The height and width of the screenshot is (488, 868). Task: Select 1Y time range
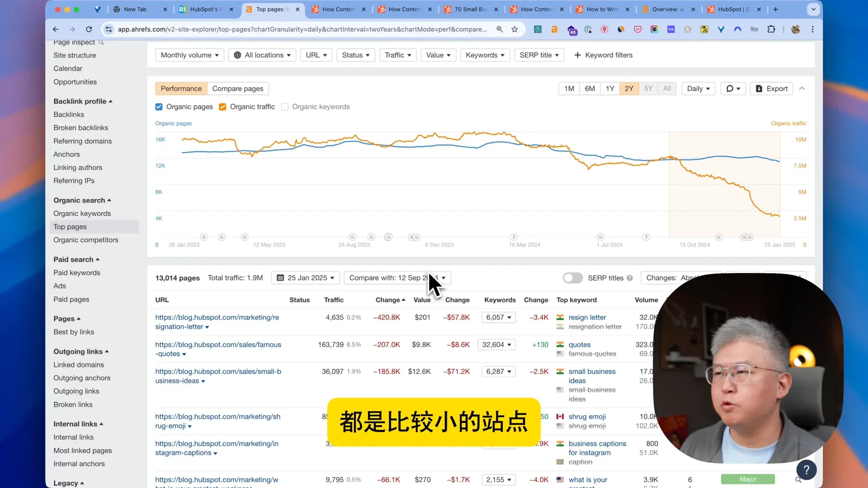(610, 89)
